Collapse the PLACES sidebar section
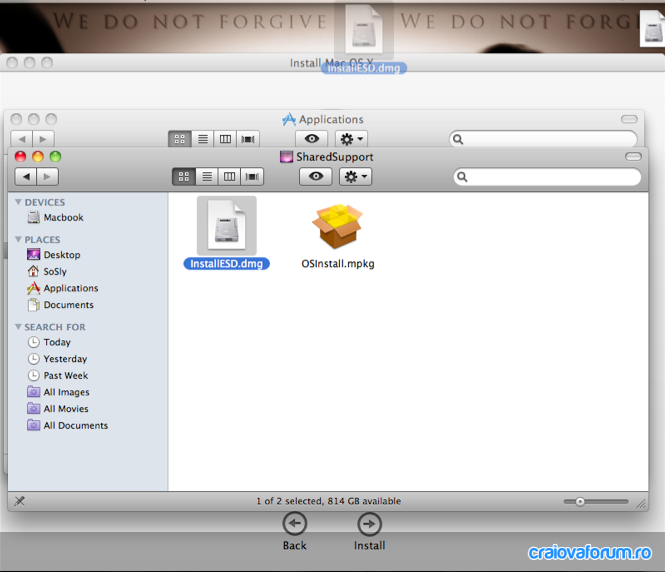The image size is (665, 572). coord(18,239)
